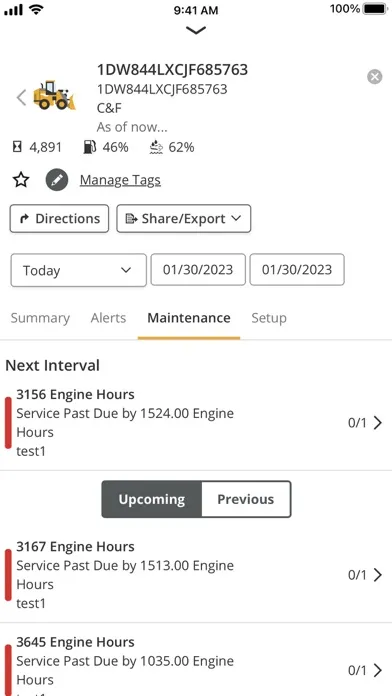Viewport: 392px width, 696px height.
Task: Dismiss panel with the gray X icon
Action: point(375,77)
